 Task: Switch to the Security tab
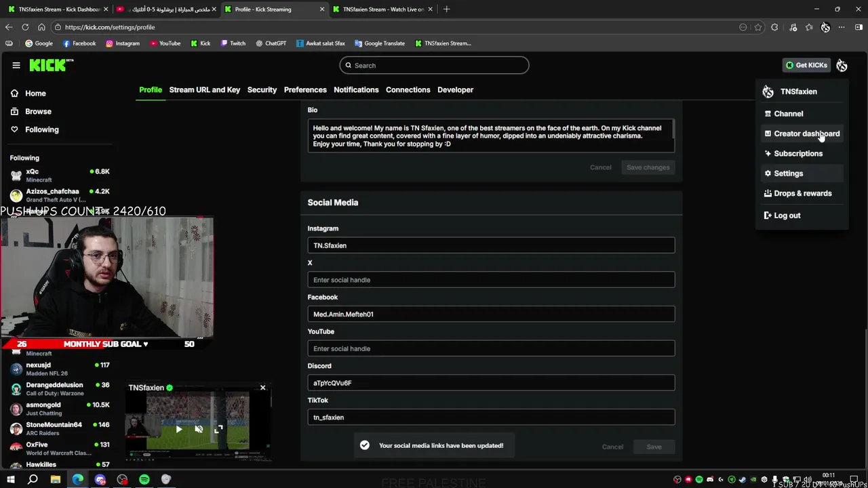(x=262, y=89)
